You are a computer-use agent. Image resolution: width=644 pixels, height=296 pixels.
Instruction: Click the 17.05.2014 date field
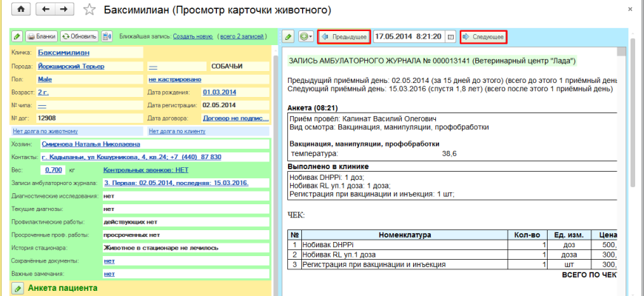[407, 36]
